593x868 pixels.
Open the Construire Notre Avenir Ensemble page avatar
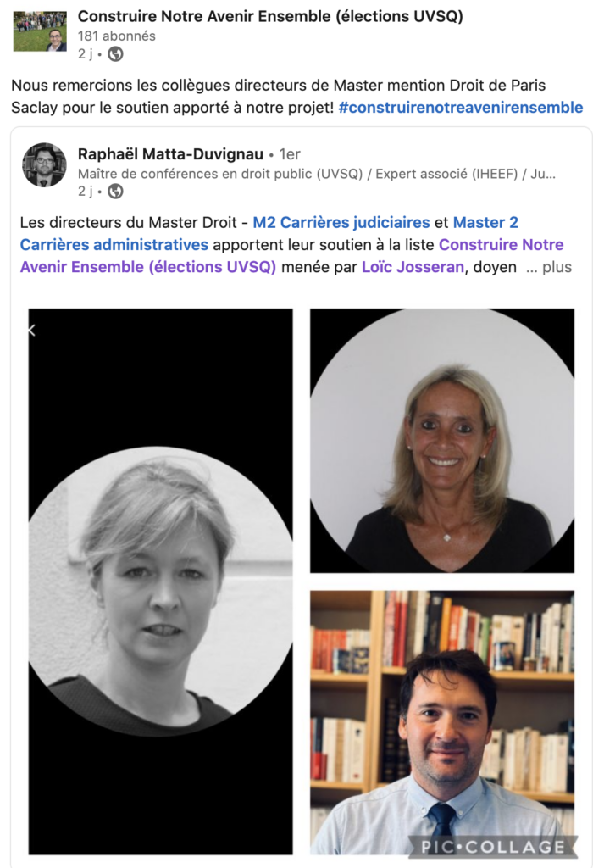click(x=40, y=31)
